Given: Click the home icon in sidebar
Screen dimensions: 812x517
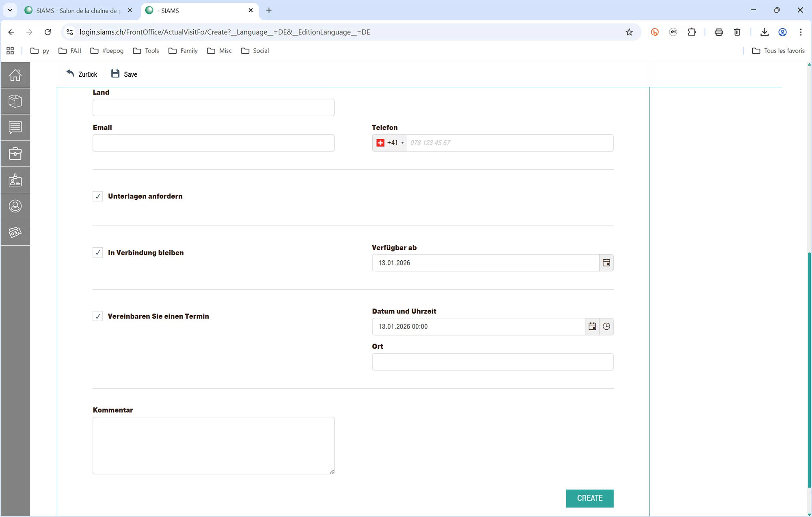Looking at the screenshot, I should 15,75.
